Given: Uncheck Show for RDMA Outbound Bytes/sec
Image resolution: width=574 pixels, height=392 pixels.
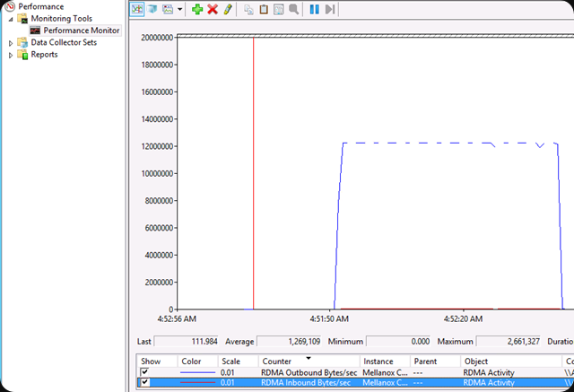Looking at the screenshot, I should (144, 372).
